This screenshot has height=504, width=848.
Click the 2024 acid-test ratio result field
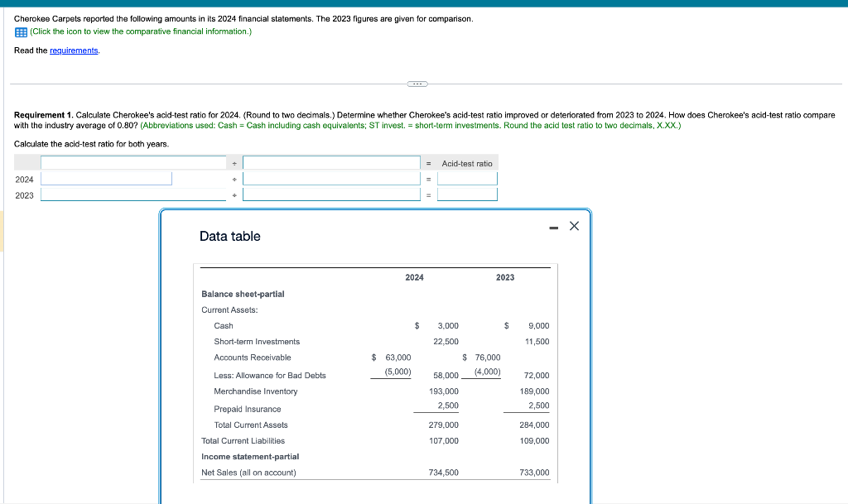tap(467, 179)
